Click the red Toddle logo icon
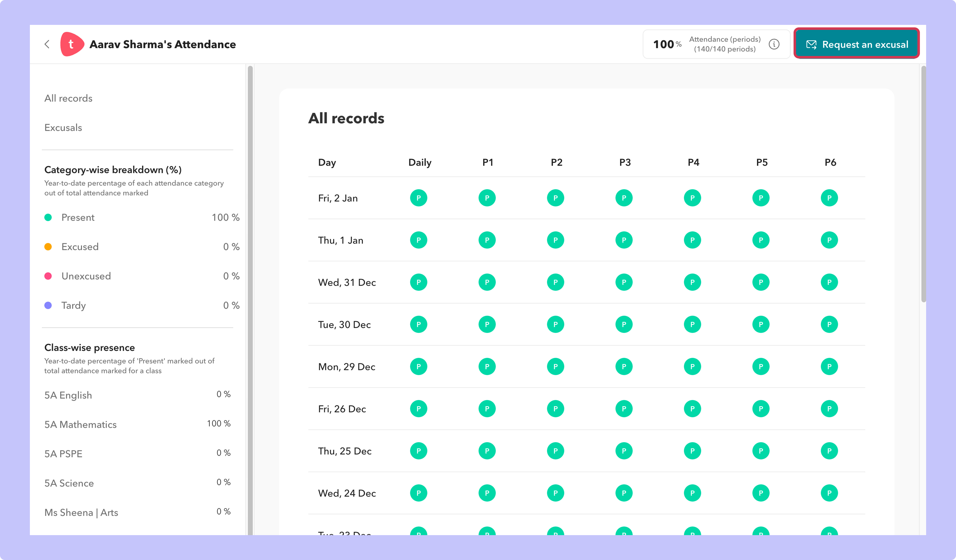 pyautogui.click(x=72, y=44)
